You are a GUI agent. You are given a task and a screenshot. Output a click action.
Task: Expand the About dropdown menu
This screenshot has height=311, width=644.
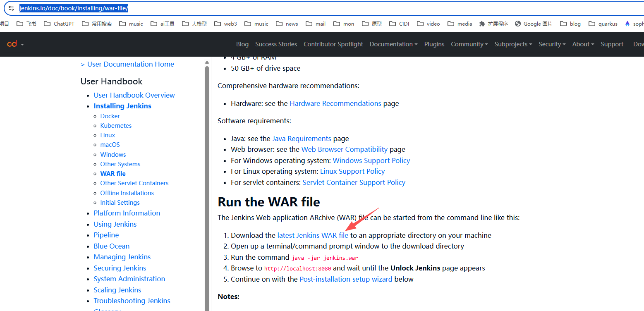click(x=583, y=44)
